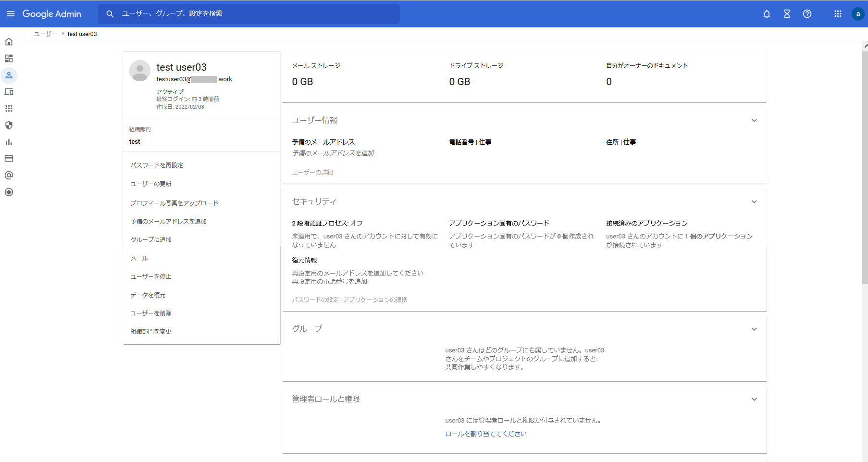Viewport: 868px width, 462px height.
Task: Expand the セキュリティ section chevron
Action: (754, 202)
